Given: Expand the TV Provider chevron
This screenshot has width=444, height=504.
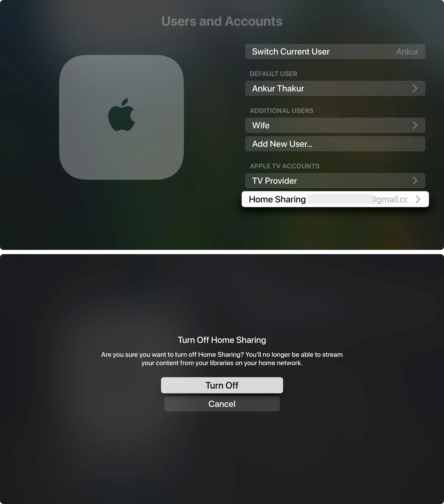Looking at the screenshot, I should [414, 181].
